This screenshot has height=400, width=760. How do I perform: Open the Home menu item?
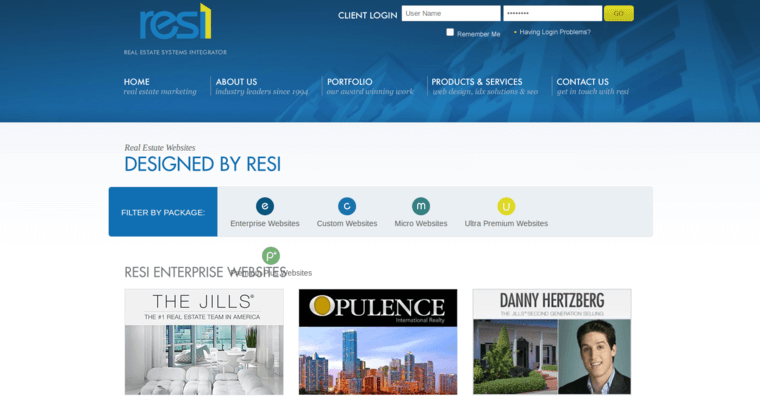point(137,82)
